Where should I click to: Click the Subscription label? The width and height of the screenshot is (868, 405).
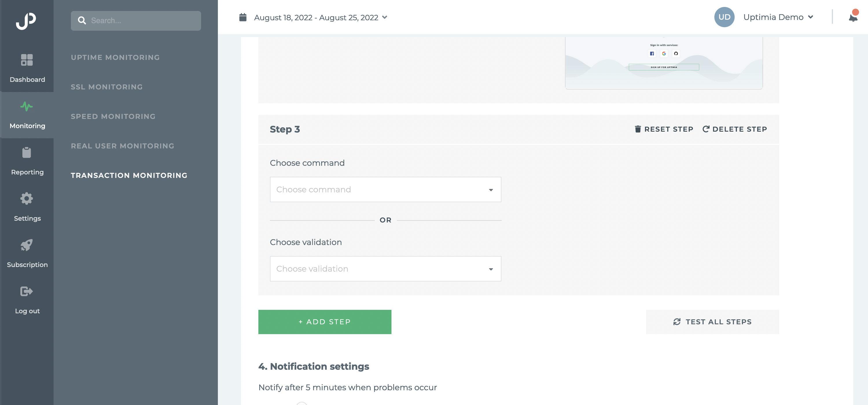27,265
